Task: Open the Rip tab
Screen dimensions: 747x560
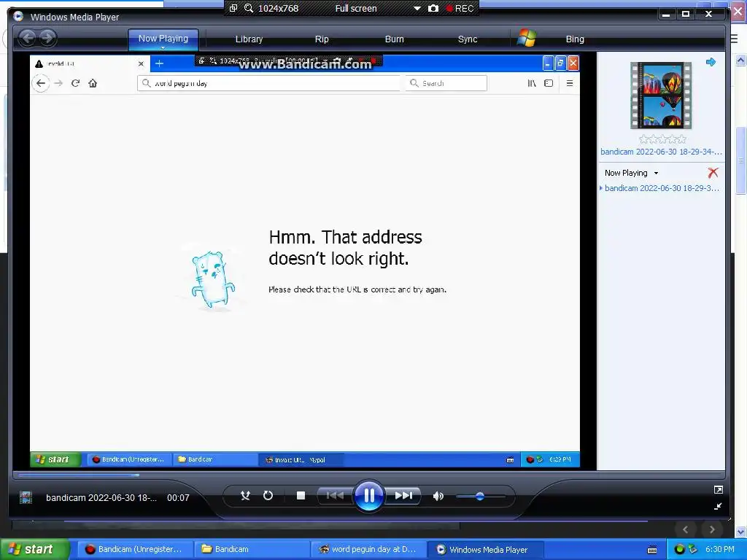Action: pyautogui.click(x=322, y=39)
